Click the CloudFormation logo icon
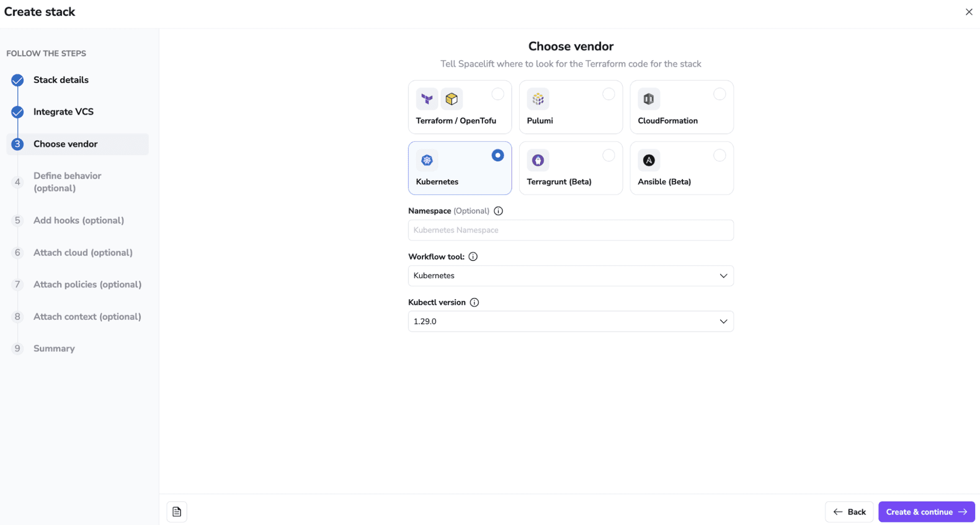This screenshot has width=980, height=525. click(x=649, y=99)
